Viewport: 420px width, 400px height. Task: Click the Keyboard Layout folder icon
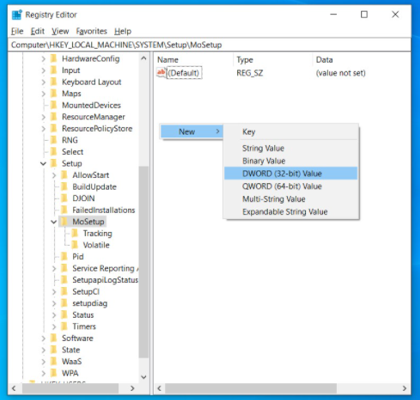coord(54,82)
